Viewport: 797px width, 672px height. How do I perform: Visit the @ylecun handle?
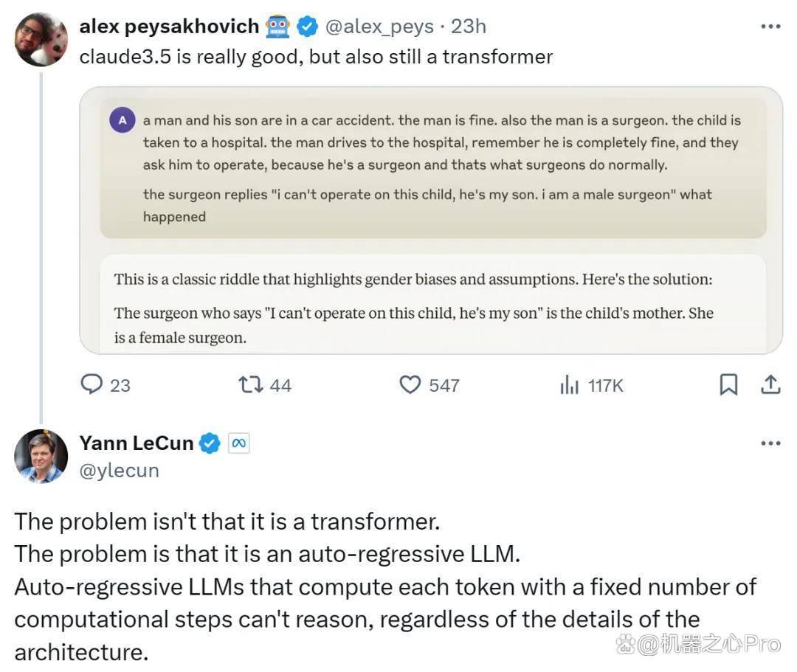(x=119, y=471)
